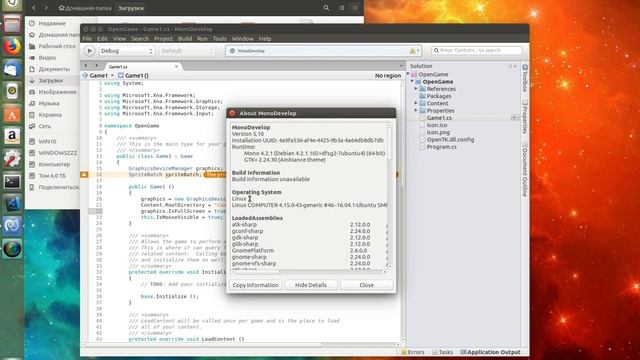Open the Window menu
640x360 pixels.
[x=242, y=39]
